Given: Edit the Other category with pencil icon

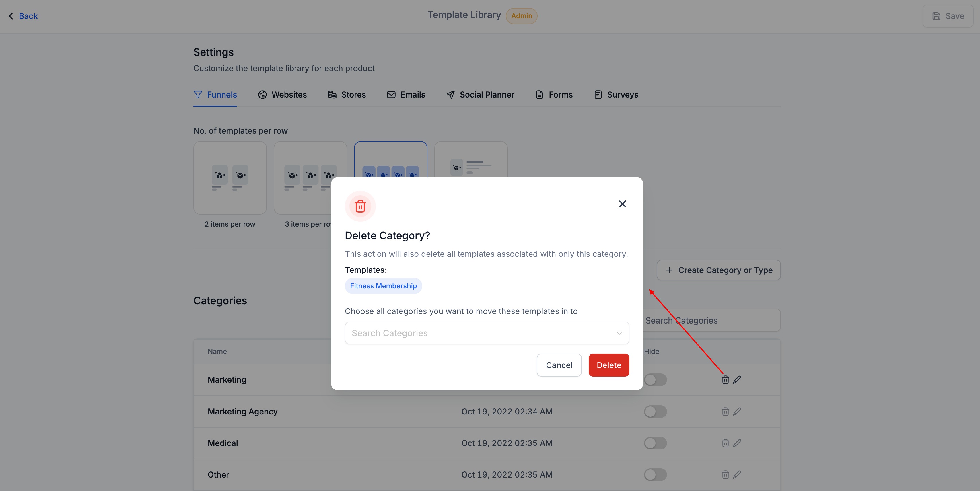Looking at the screenshot, I should 737,475.
